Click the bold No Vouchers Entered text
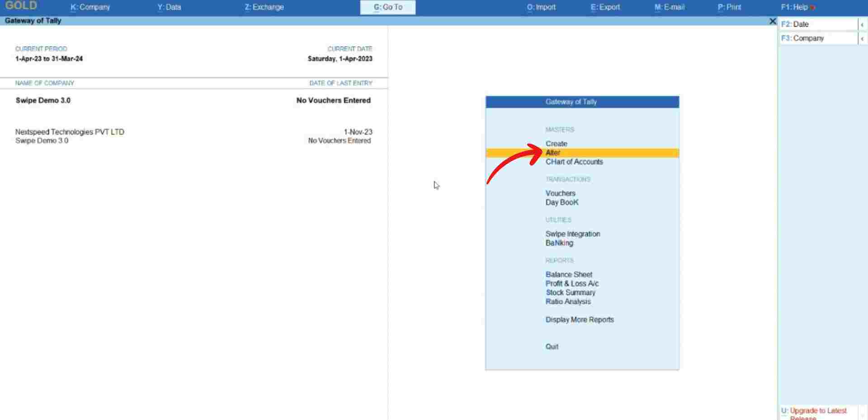Screen dimensions: 868x420 tap(334, 100)
